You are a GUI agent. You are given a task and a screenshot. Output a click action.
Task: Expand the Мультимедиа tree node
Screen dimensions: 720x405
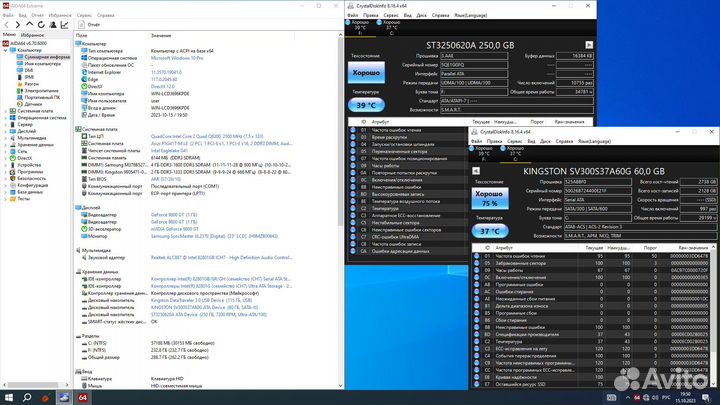tap(6, 138)
